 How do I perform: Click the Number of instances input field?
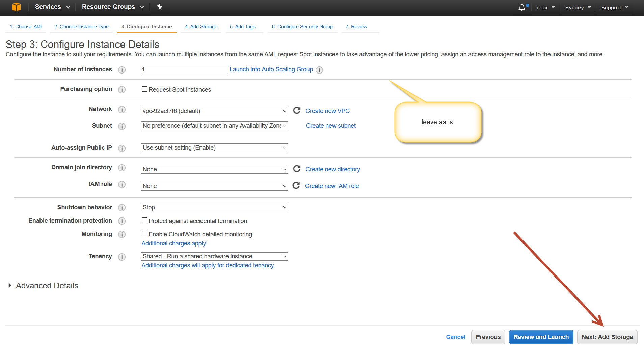coord(184,70)
